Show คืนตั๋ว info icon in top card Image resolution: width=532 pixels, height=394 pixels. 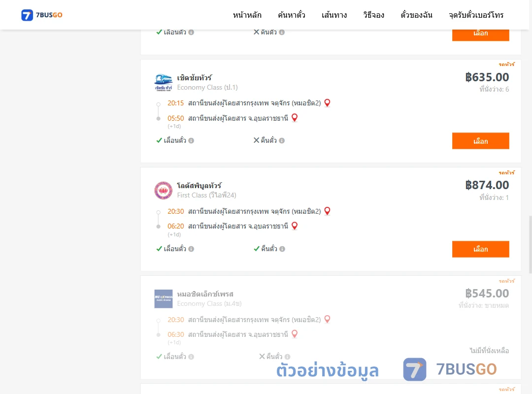click(x=282, y=32)
